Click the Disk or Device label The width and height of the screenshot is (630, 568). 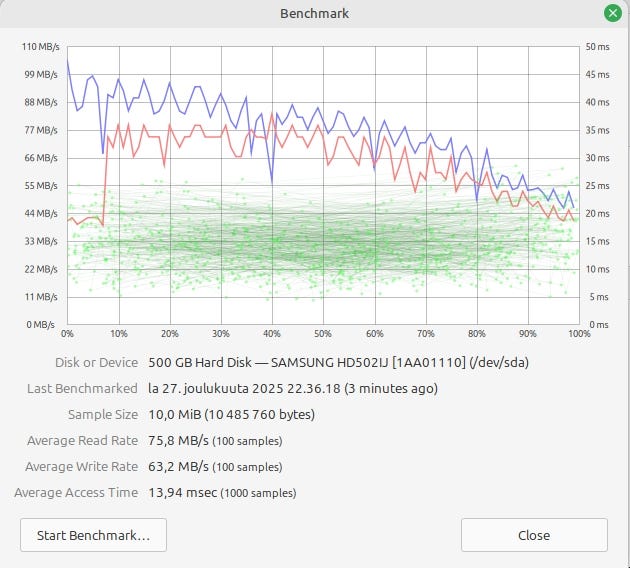[96, 362]
